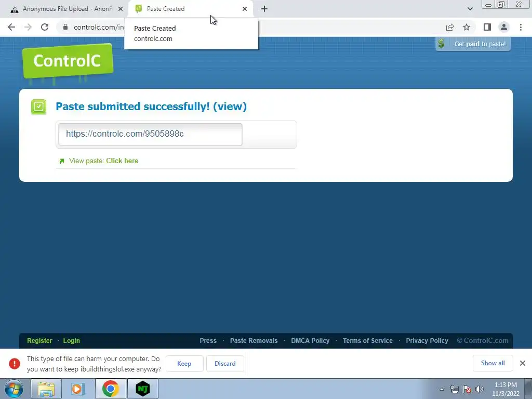
Task: Close the downloads bar
Action: tap(523, 363)
